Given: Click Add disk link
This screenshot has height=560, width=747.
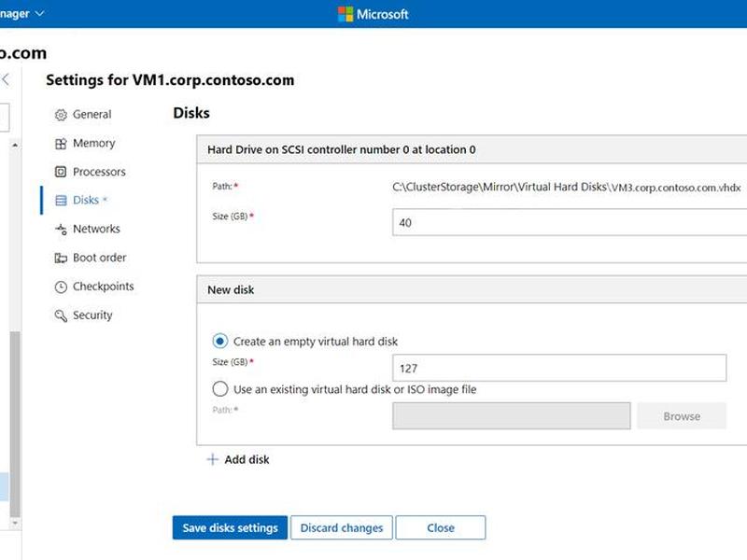Looking at the screenshot, I should pos(247,459).
